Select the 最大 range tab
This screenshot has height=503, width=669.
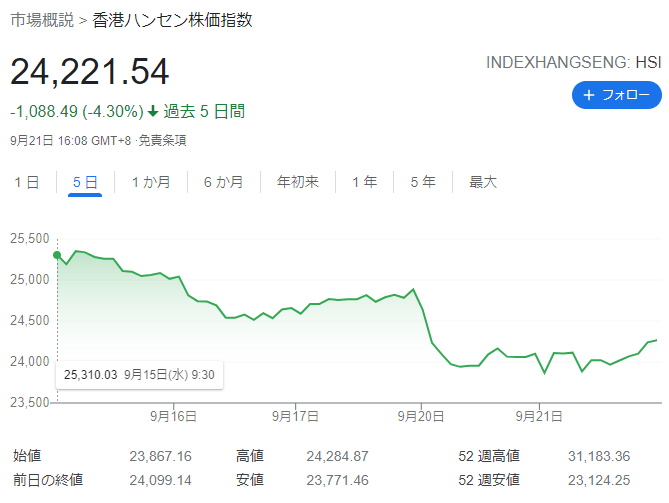pyautogui.click(x=483, y=182)
